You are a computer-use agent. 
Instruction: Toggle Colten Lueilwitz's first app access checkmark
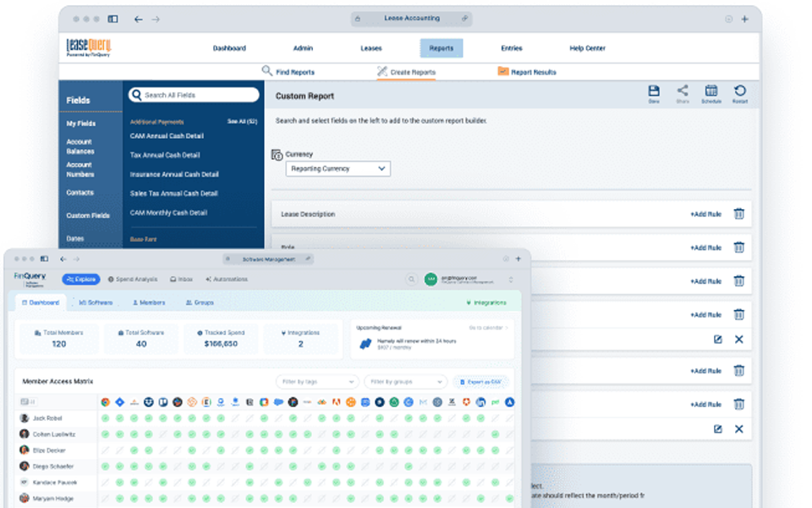tap(106, 434)
